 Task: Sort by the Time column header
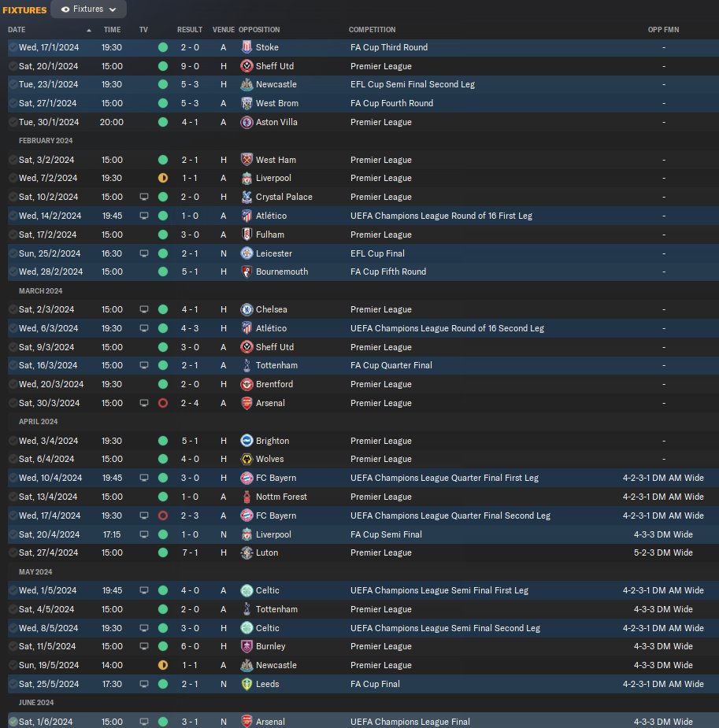[112, 30]
